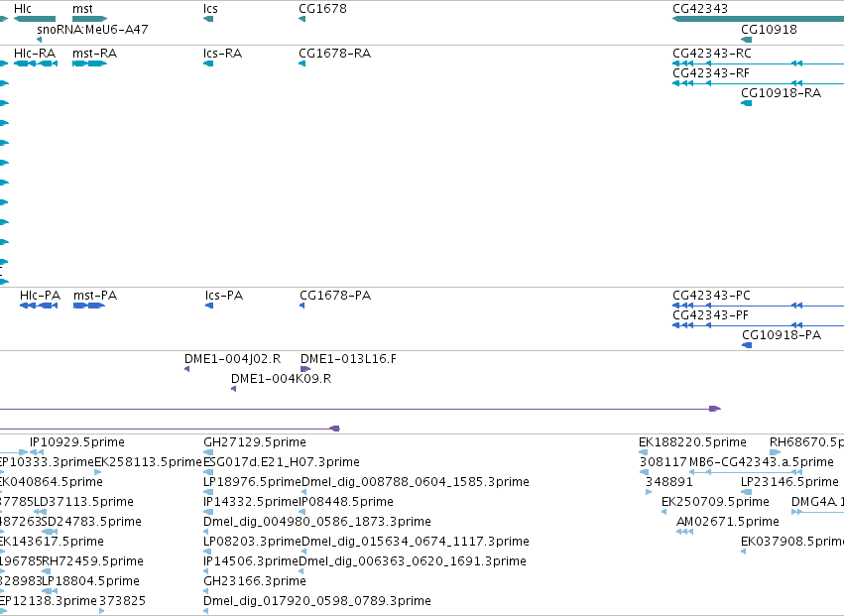844x616 pixels.
Task: Select the 373825 feature label
Action: tap(122, 601)
